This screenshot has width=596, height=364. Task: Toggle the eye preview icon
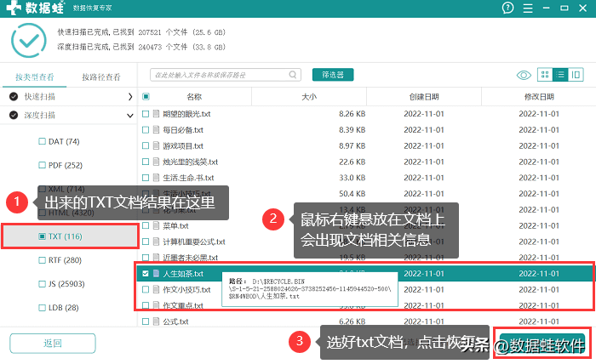524,75
